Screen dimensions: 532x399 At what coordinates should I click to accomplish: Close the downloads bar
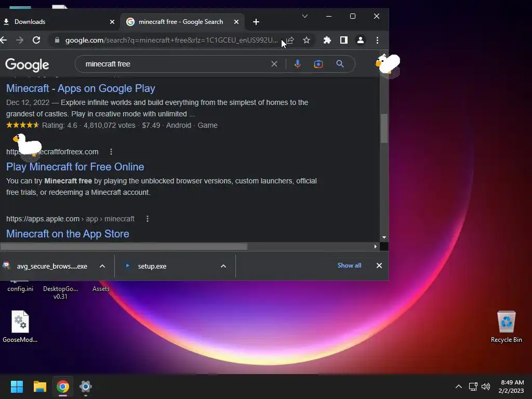[x=379, y=265]
